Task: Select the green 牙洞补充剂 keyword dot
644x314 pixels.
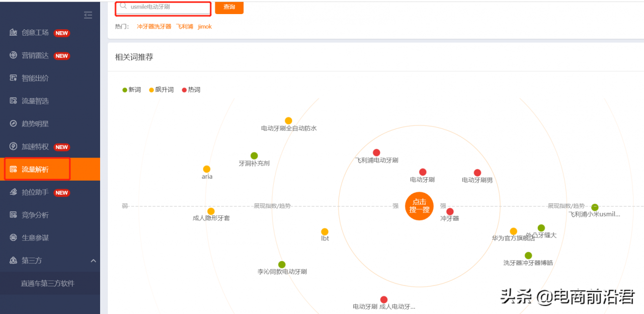Action: (x=254, y=156)
